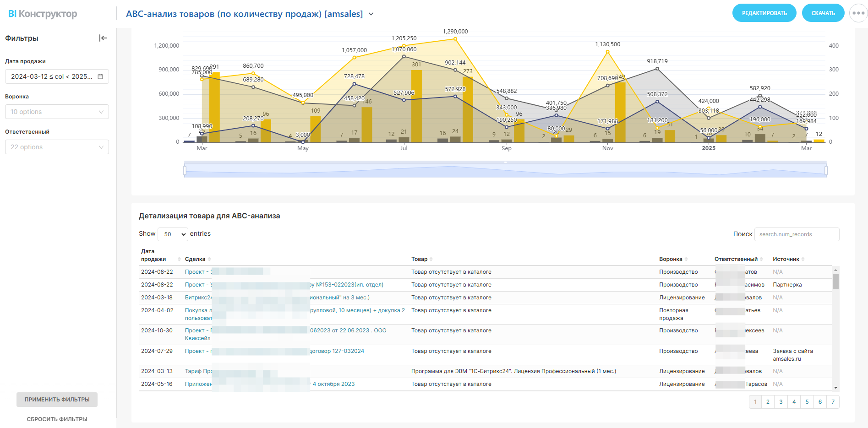Image resolution: width=868 pixels, height=428 pixels.
Task: Sort table by Источник column
Action: pyautogui.click(x=802, y=259)
